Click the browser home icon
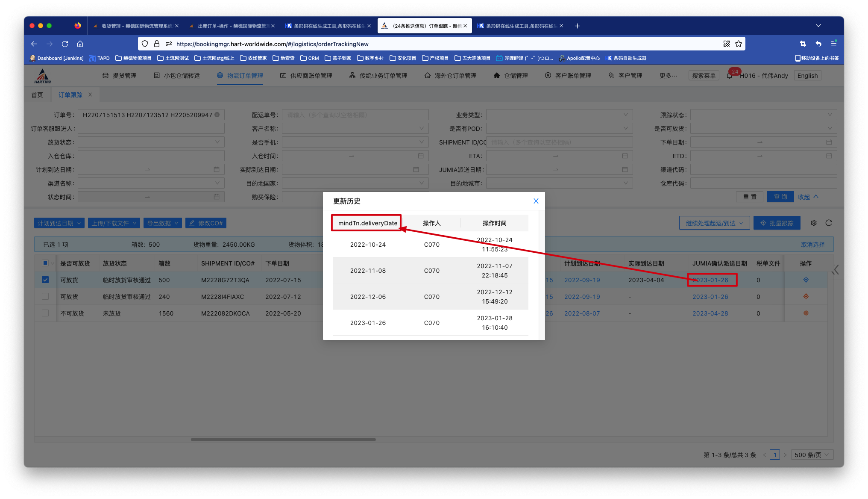The image size is (868, 499). (x=80, y=44)
